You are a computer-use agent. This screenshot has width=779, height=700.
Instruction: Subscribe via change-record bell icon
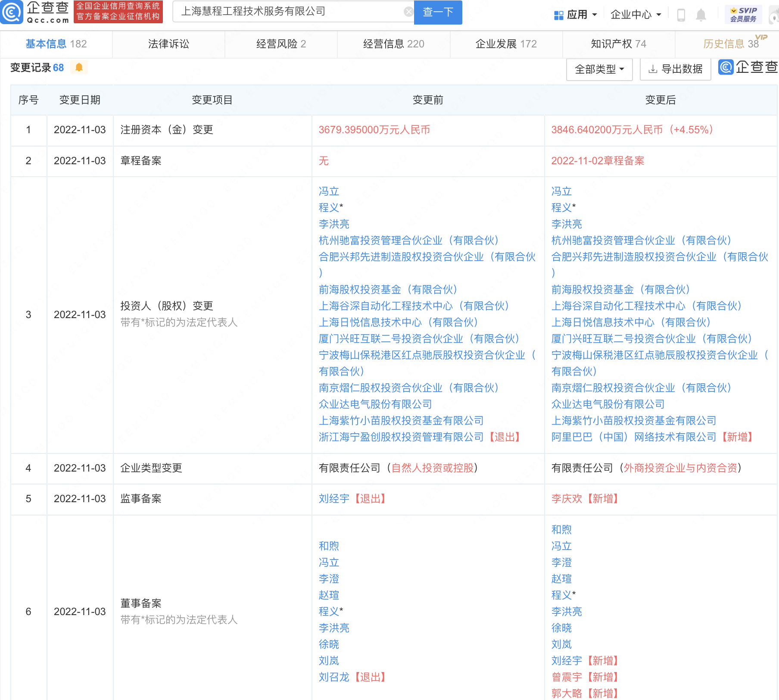click(79, 67)
